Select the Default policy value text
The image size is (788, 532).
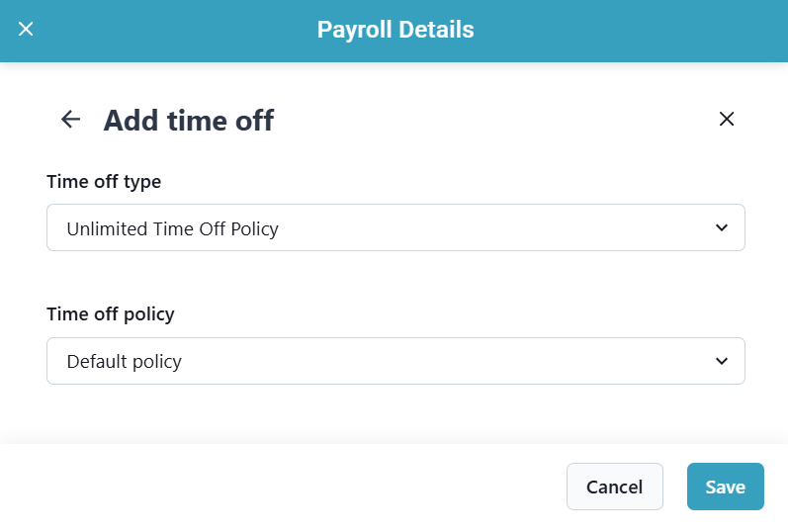coord(125,362)
